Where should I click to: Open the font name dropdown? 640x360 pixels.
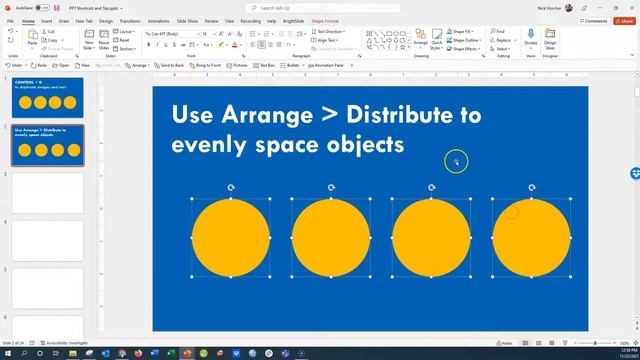tap(198, 34)
